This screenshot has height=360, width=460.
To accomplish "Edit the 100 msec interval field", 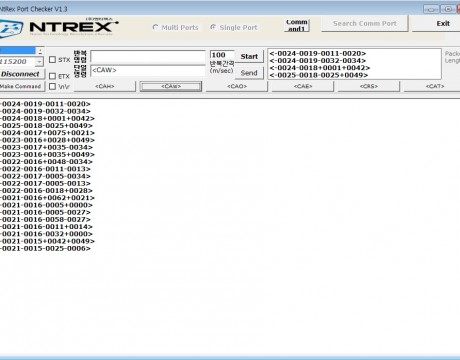I will pos(222,55).
